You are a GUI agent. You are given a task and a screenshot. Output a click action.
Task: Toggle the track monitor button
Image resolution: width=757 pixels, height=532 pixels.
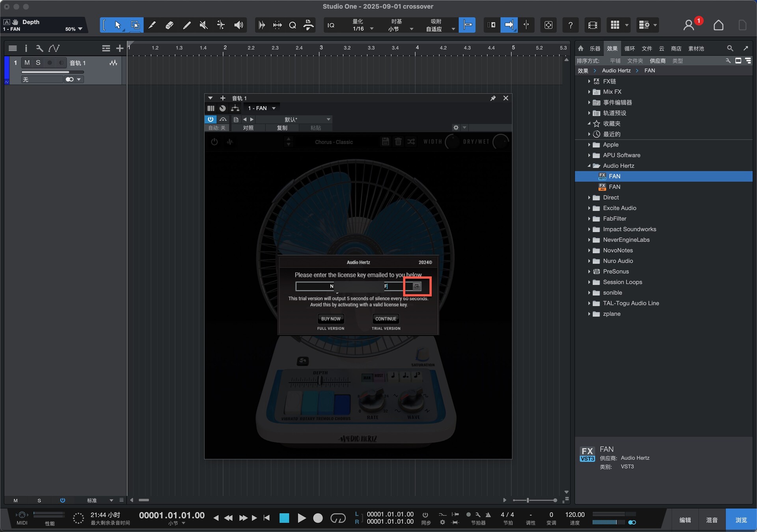point(62,63)
